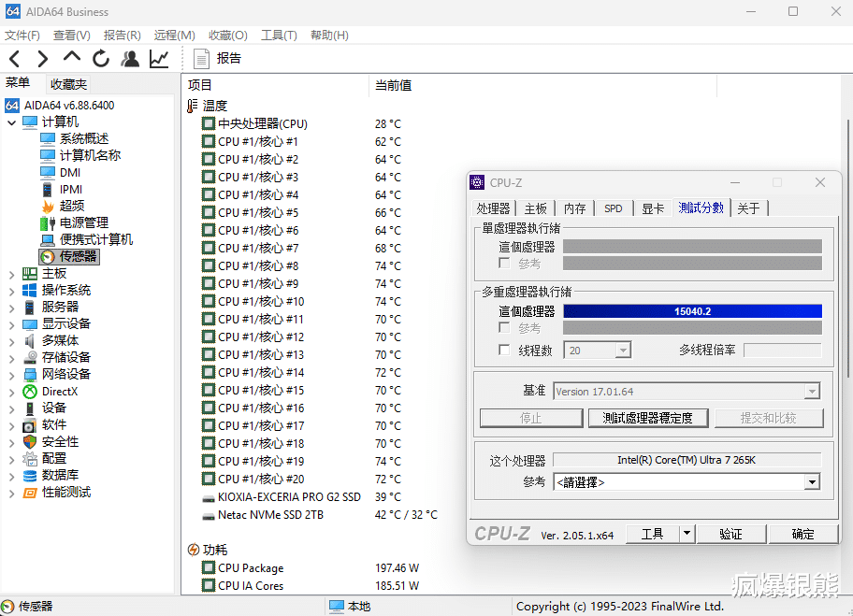853x616 pixels.
Task: Click Stress CPU (測試處理器穩定度) button
Action: [648, 418]
